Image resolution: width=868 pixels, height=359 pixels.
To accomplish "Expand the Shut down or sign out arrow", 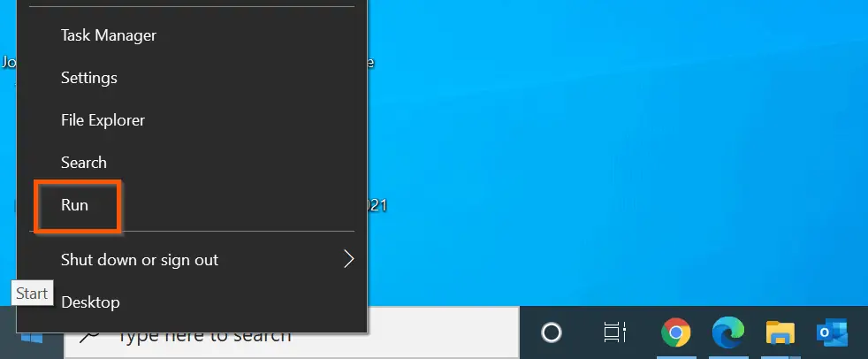I will tap(348, 259).
